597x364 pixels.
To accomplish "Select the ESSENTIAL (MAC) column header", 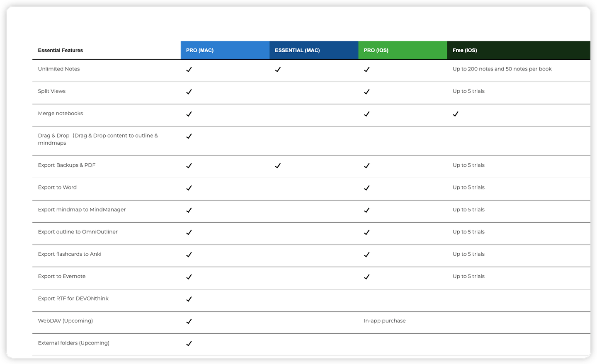I will [x=314, y=50].
